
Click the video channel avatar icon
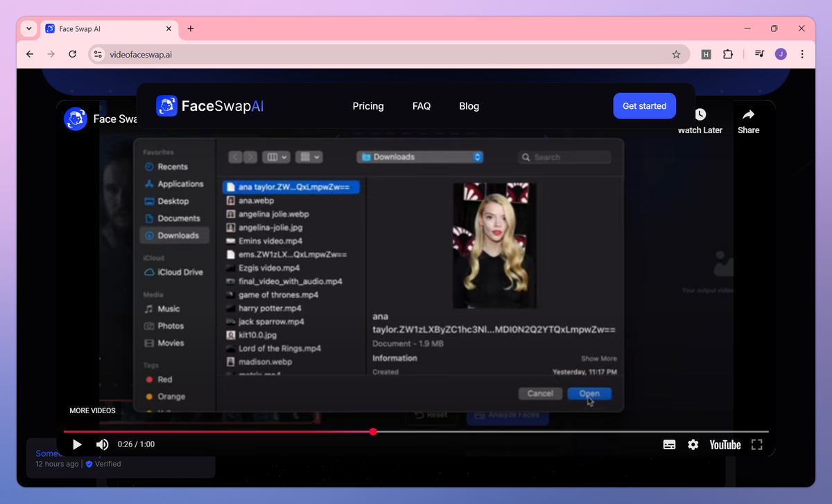[x=75, y=119]
